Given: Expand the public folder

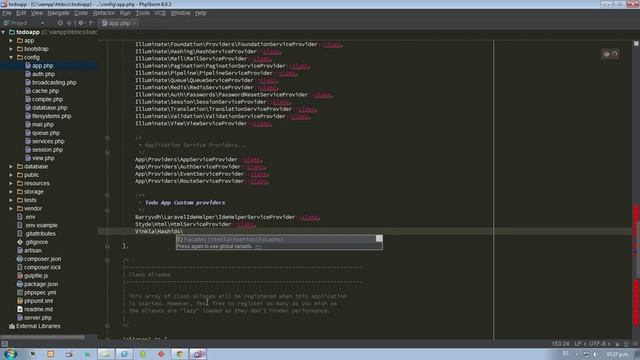Looking at the screenshot, I should [x=11, y=175].
